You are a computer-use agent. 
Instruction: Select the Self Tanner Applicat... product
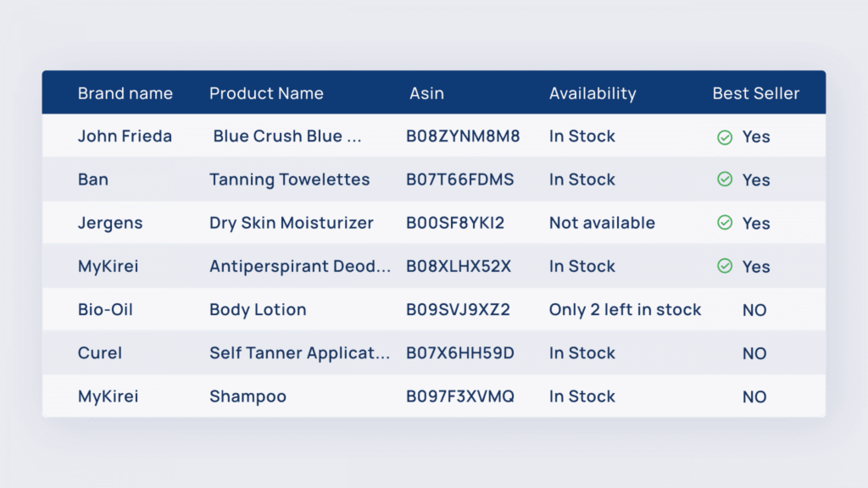pos(299,353)
